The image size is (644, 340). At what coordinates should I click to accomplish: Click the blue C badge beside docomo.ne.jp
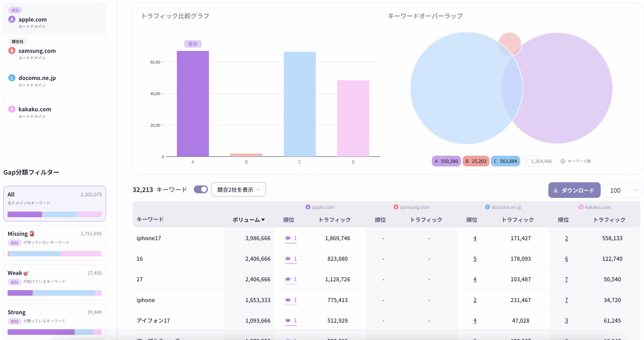point(12,78)
